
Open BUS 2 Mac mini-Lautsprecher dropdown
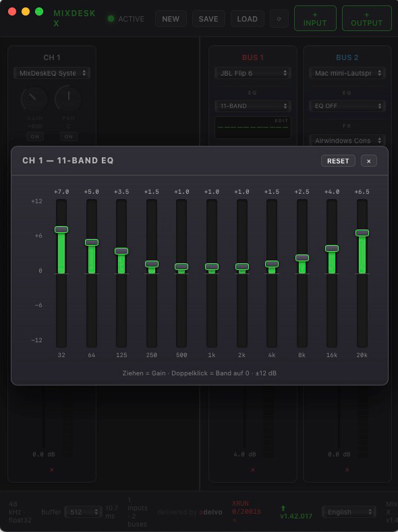(x=347, y=73)
